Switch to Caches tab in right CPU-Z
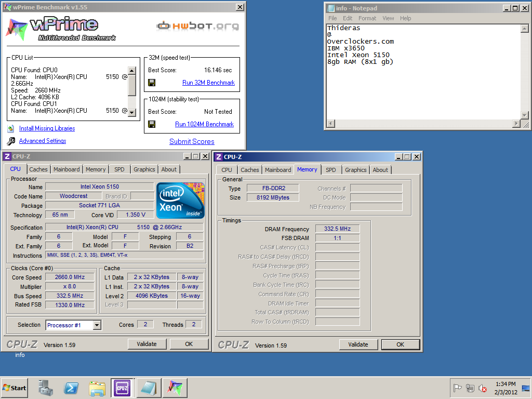Screen dimensions: 532x399 [x=250, y=170]
